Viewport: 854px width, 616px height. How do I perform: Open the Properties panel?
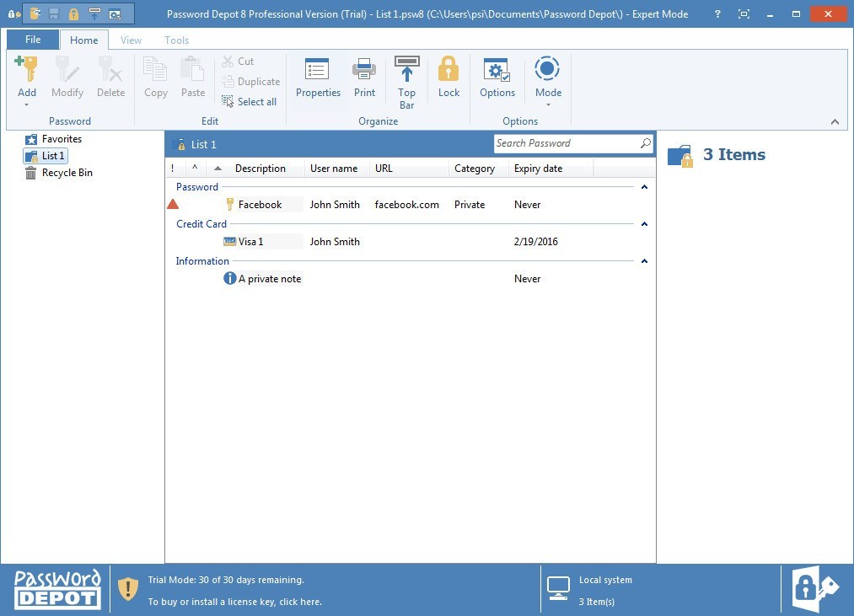click(318, 78)
